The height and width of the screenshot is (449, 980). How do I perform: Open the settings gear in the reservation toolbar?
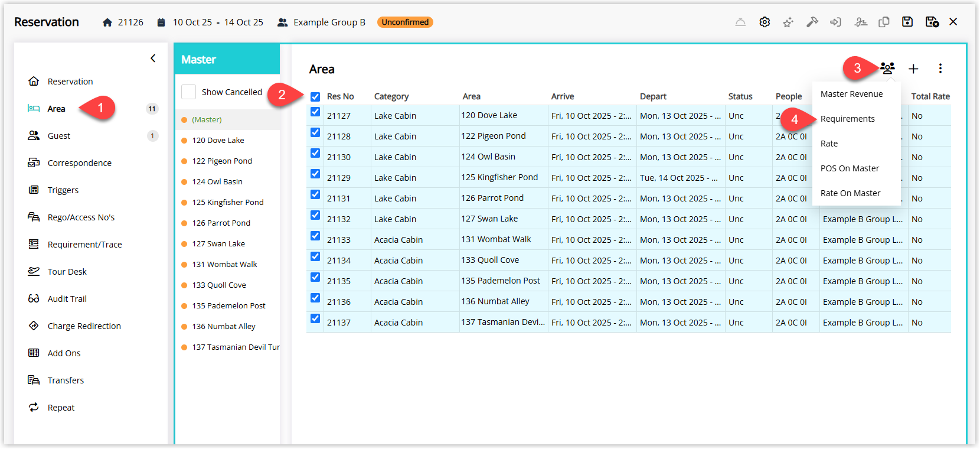click(x=765, y=22)
